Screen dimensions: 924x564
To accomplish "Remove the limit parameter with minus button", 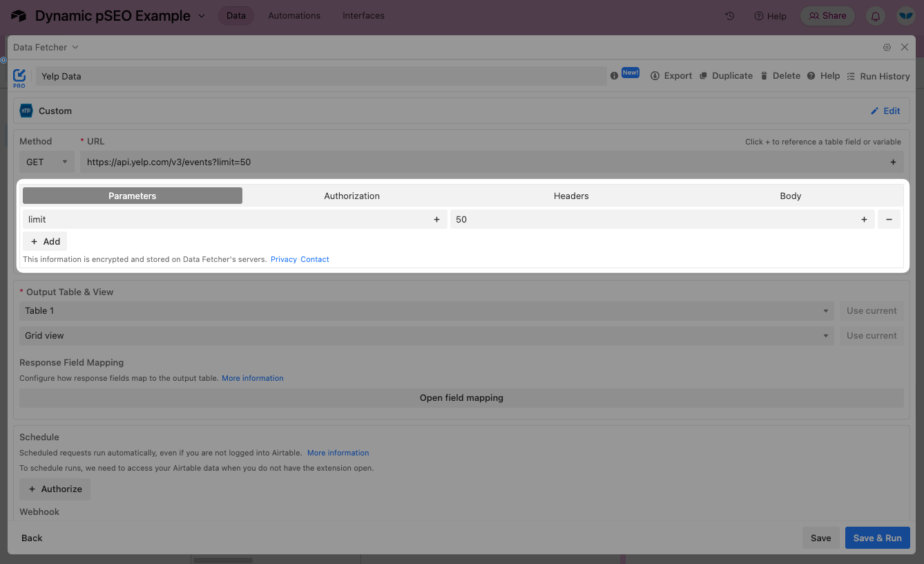I will click(889, 219).
